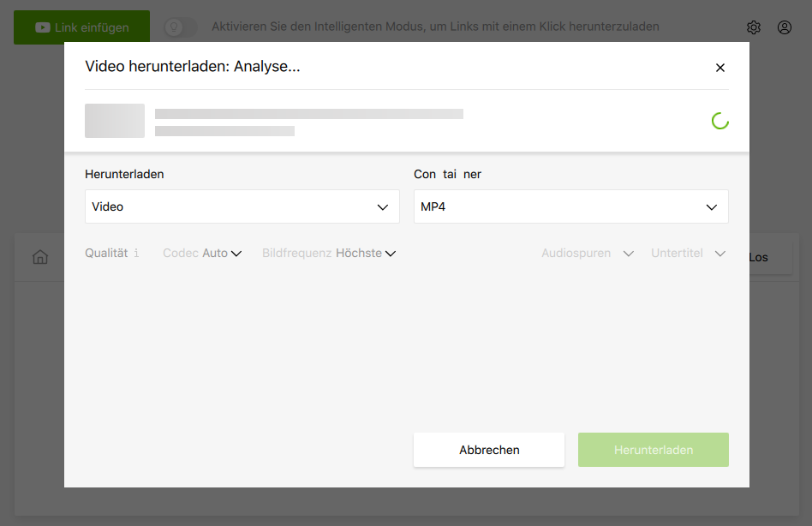Go to the Home icon tab
This screenshot has height=526, width=812.
(40, 257)
